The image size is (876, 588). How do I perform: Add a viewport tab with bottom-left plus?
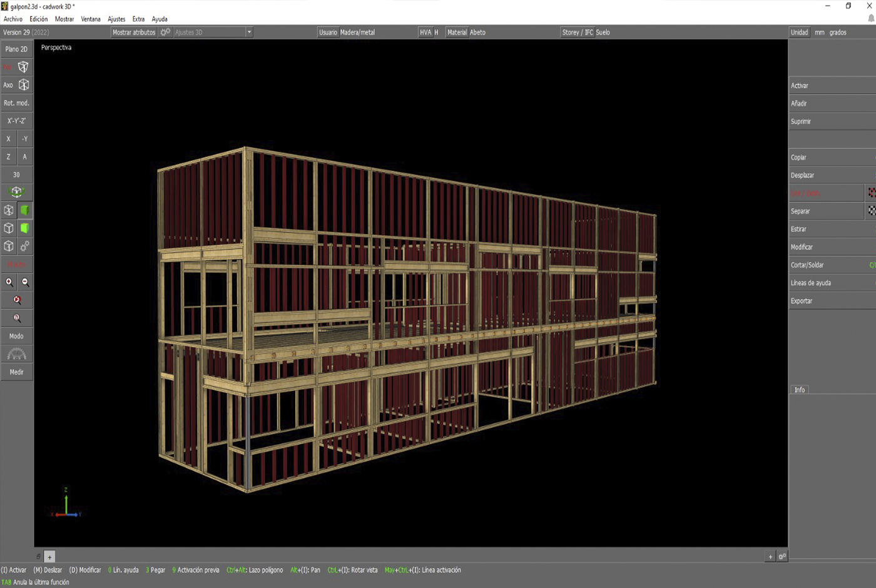[x=49, y=557]
